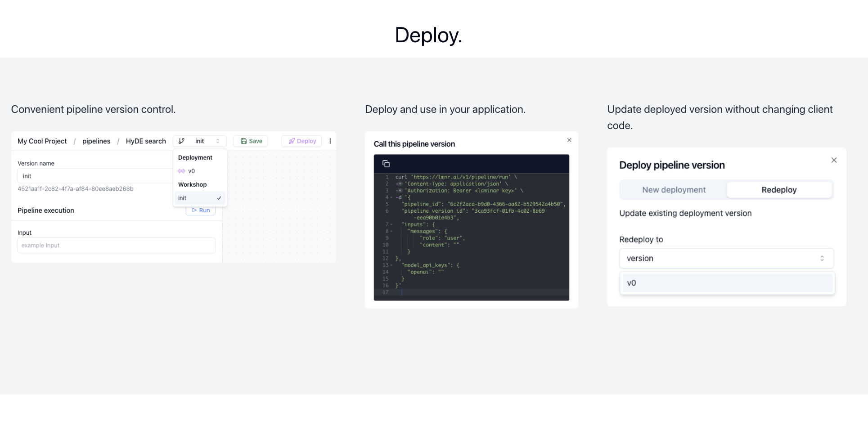Click the copy code icon in the code block
This screenshot has width=868, height=438.
(x=386, y=164)
